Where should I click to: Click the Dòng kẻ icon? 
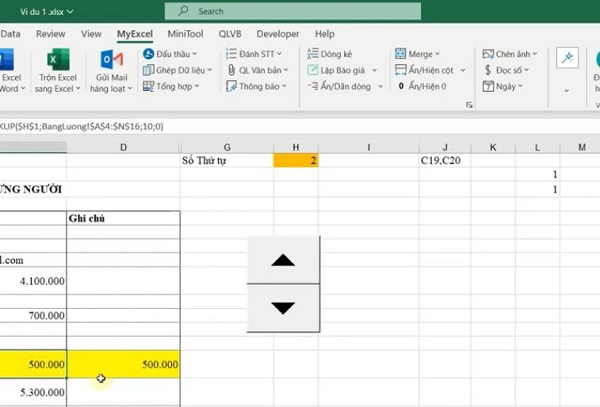tap(313, 54)
